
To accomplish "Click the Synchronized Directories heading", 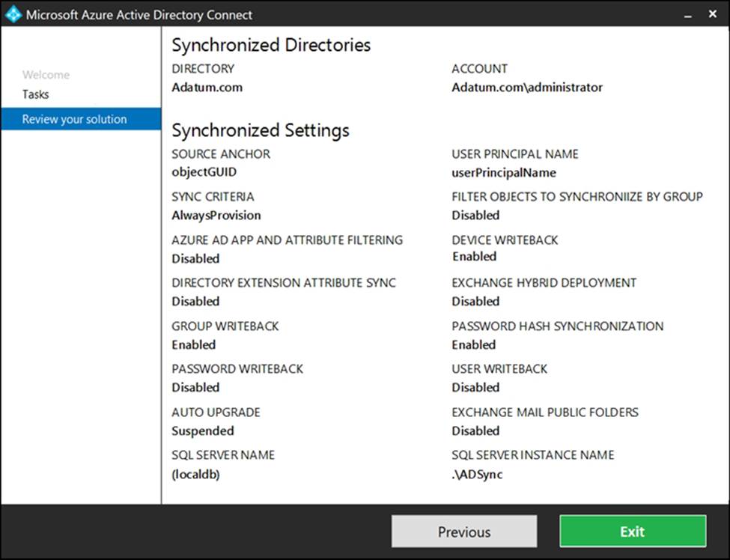I will (x=271, y=45).
